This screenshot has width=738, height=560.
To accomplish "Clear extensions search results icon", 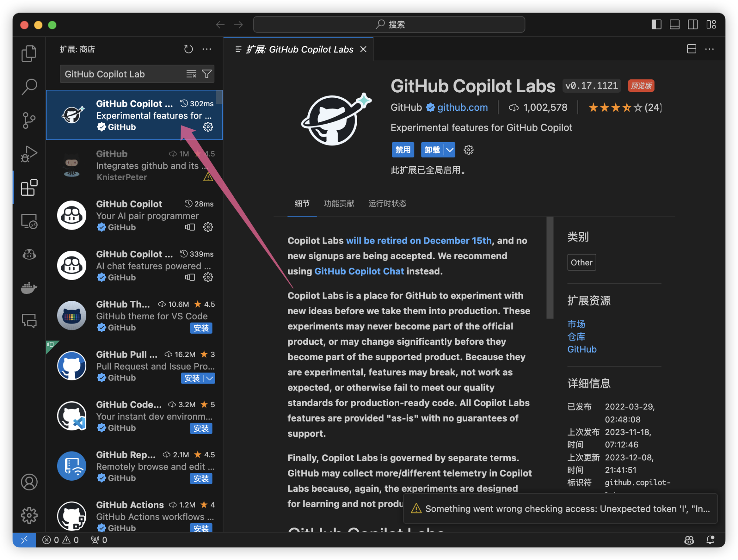I will pyautogui.click(x=191, y=74).
